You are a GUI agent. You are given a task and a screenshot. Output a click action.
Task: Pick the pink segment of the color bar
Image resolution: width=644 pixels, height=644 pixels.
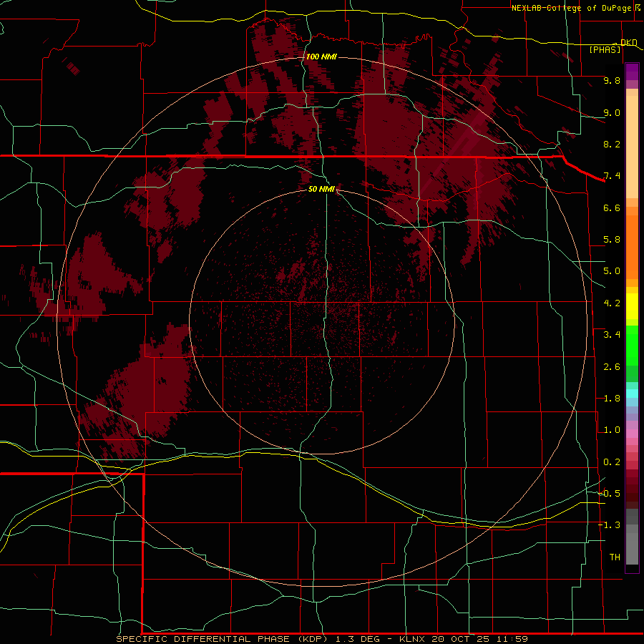point(632,434)
